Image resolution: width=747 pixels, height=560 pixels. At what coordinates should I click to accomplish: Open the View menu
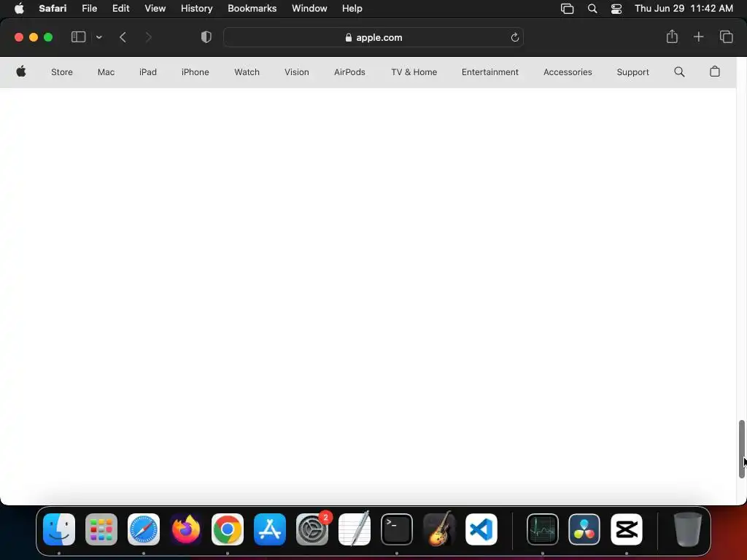pyautogui.click(x=155, y=9)
